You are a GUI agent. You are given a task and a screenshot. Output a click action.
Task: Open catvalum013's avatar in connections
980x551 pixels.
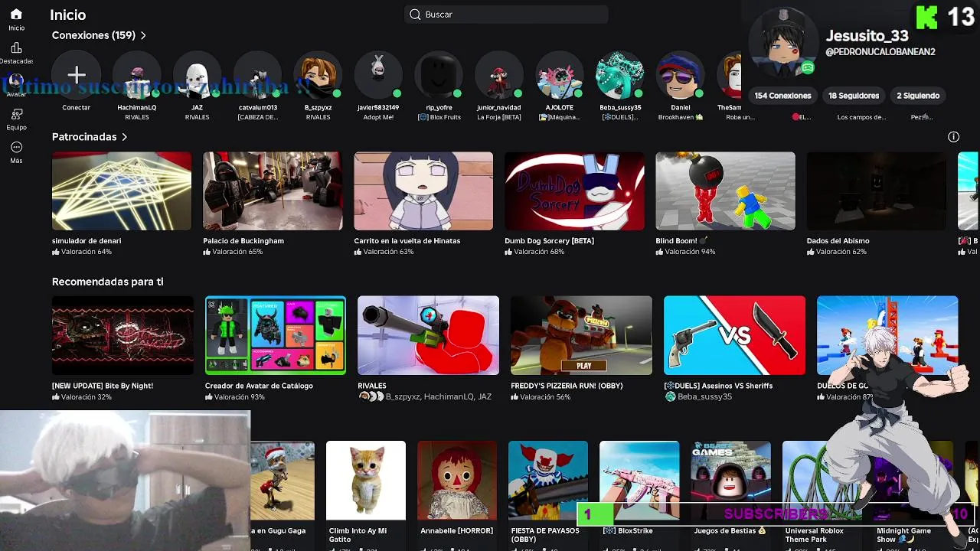[258, 75]
